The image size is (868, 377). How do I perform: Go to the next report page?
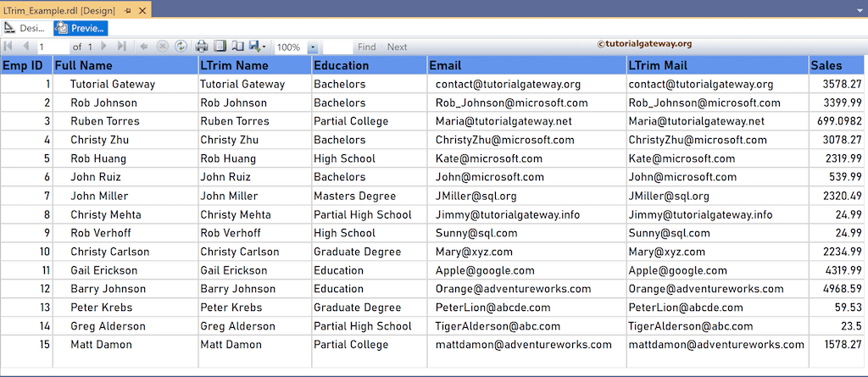104,47
